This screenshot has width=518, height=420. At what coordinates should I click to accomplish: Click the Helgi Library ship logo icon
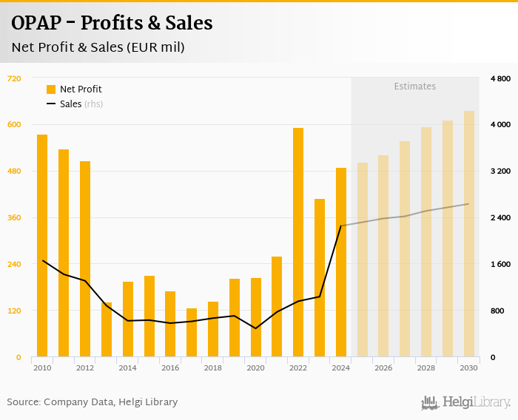coord(430,402)
